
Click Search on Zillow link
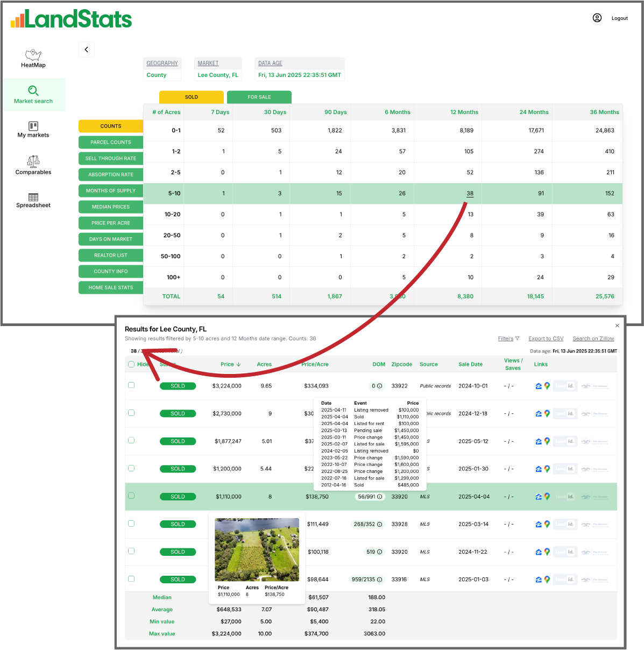pos(593,339)
